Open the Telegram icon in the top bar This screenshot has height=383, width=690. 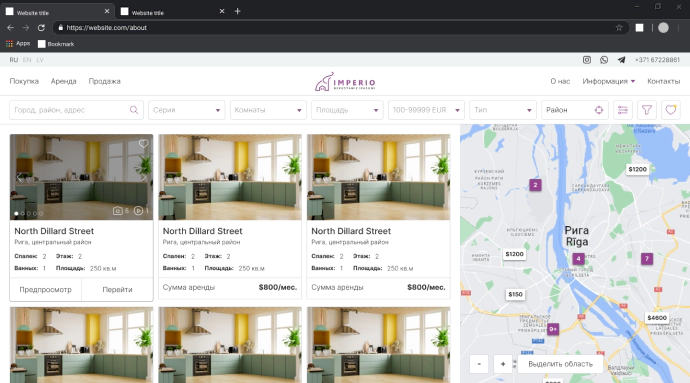pyautogui.click(x=621, y=60)
